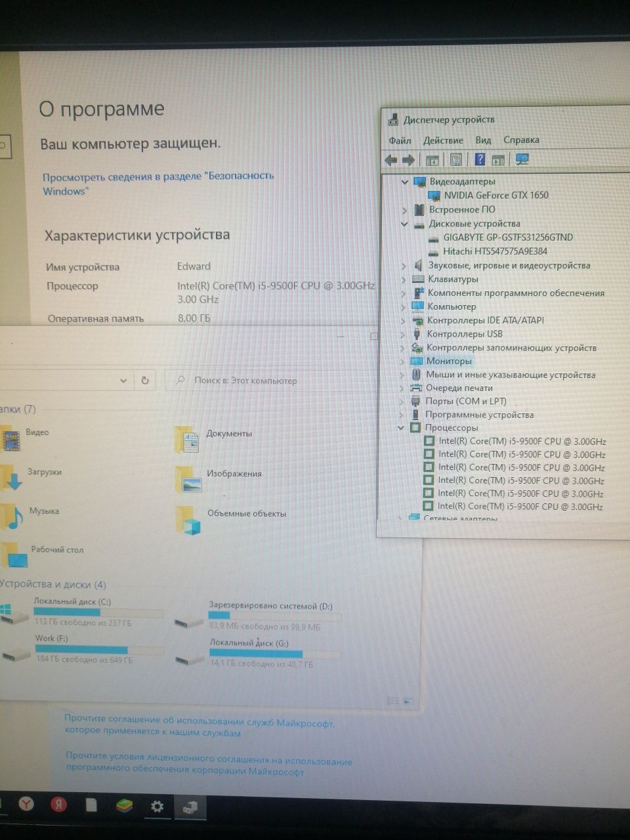Open the Видео folder in Explorer
The image size is (630, 840).
(25, 438)
